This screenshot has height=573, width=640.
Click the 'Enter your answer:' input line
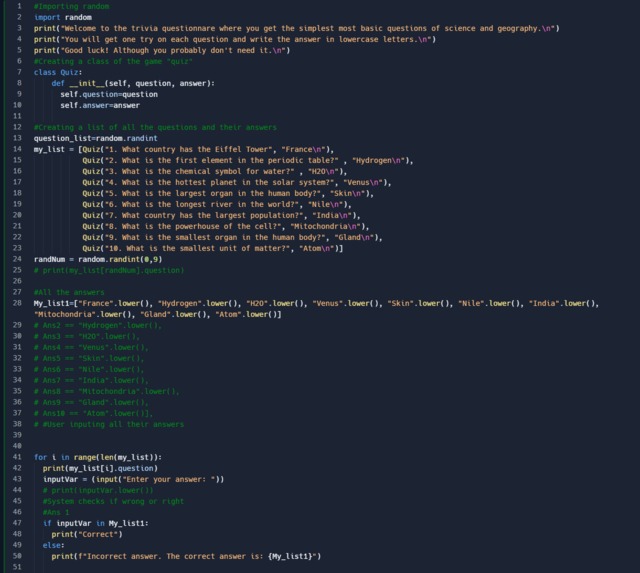(x=133, y=480)
